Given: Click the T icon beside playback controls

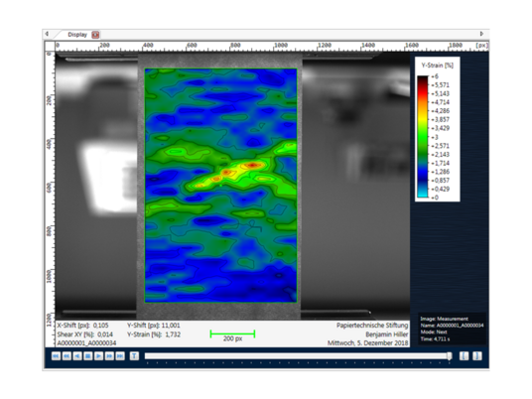Looking at the screenshot, I should point(134,356).
